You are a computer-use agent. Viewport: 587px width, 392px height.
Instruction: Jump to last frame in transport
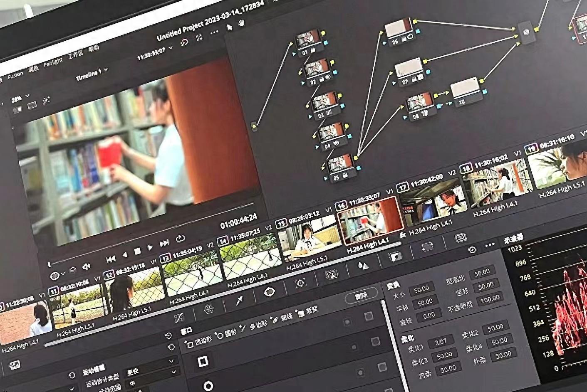coord(164,243)
